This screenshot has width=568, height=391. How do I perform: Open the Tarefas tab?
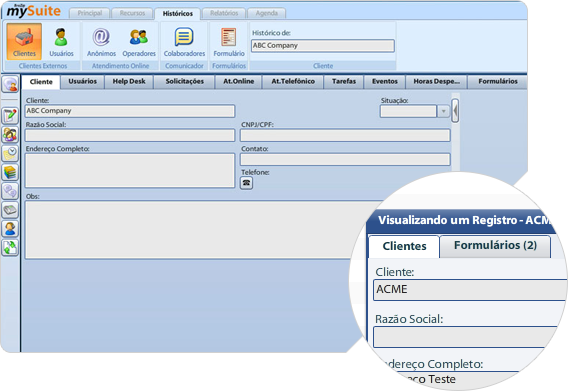pos(344,82)
